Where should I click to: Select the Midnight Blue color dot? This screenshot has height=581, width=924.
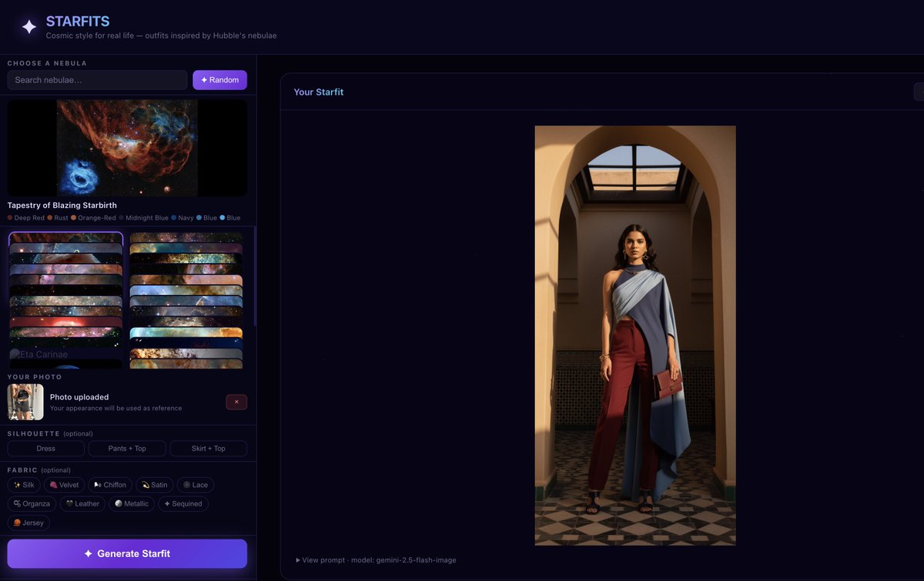122,218
